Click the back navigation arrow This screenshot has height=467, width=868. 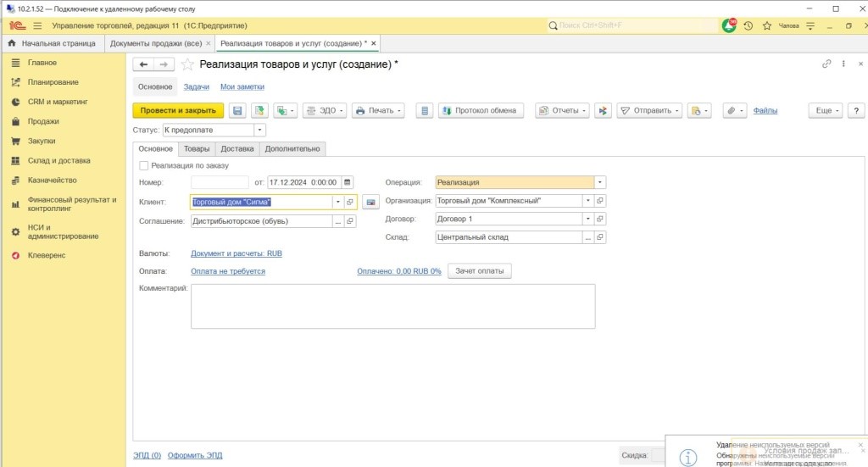point(144,64)
